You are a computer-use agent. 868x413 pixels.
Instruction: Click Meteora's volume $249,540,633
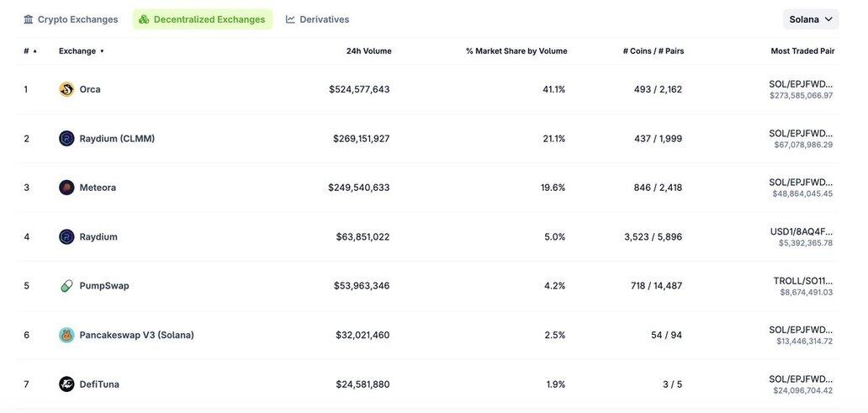tap(358, 188)
